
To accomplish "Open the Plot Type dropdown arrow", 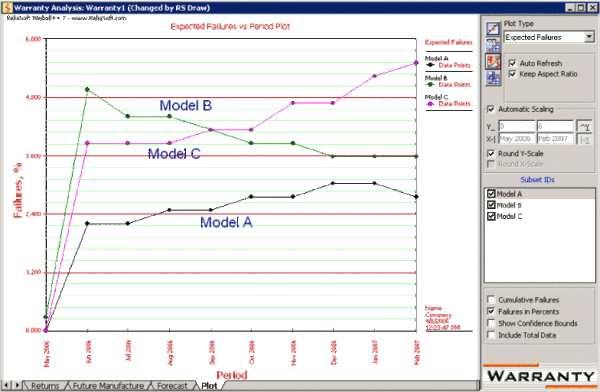I will [x=589, y=37].
